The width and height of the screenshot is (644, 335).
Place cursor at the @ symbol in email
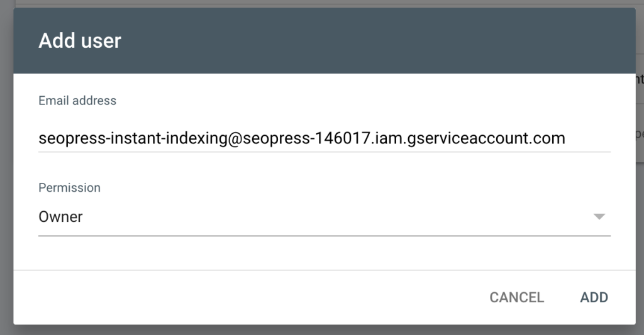[x=235, y=138]
